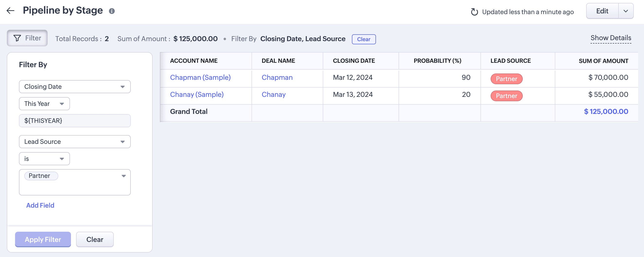Click the ${THISYEAR} input field
Screen dimensions: 644x257
pyautogui.click(x=75, y=121)
